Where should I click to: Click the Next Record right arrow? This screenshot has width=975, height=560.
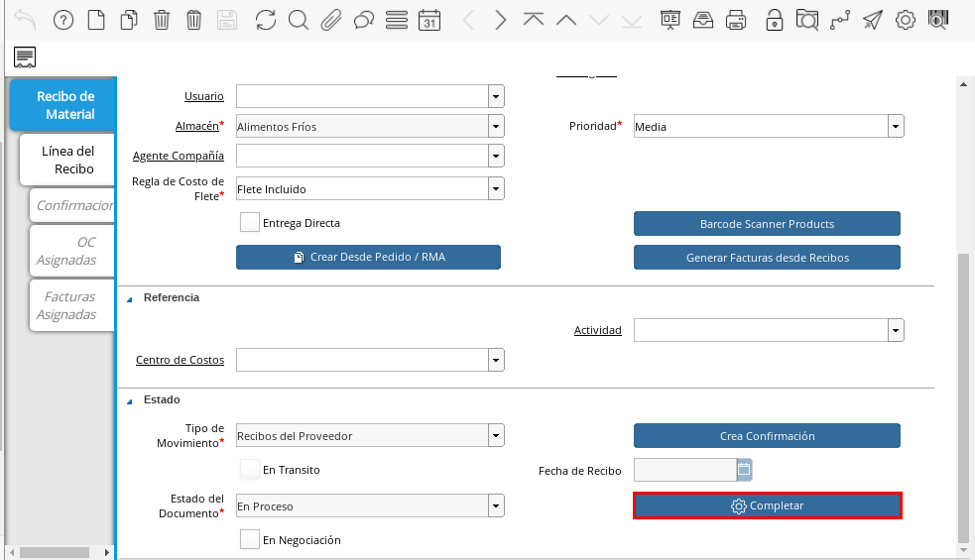click(x=501, y=20)
